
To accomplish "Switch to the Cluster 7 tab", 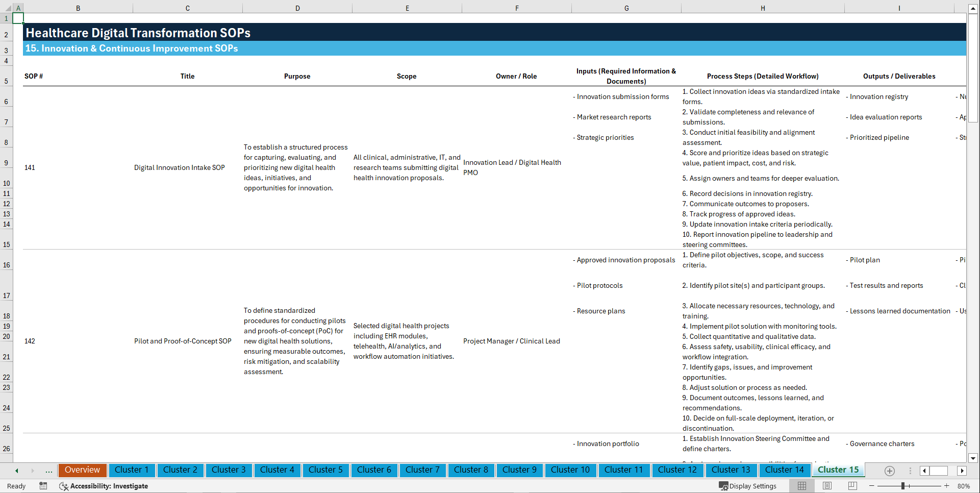I will click(422, 470).
